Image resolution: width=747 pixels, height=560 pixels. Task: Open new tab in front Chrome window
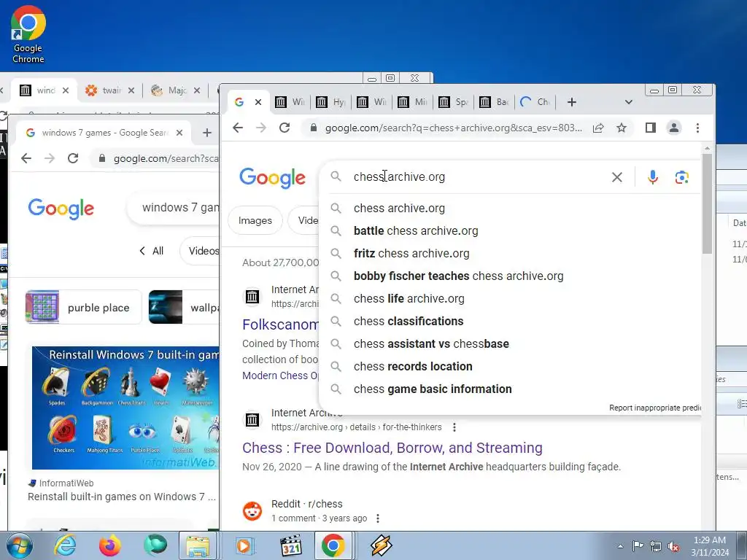[x=572, y=102]
